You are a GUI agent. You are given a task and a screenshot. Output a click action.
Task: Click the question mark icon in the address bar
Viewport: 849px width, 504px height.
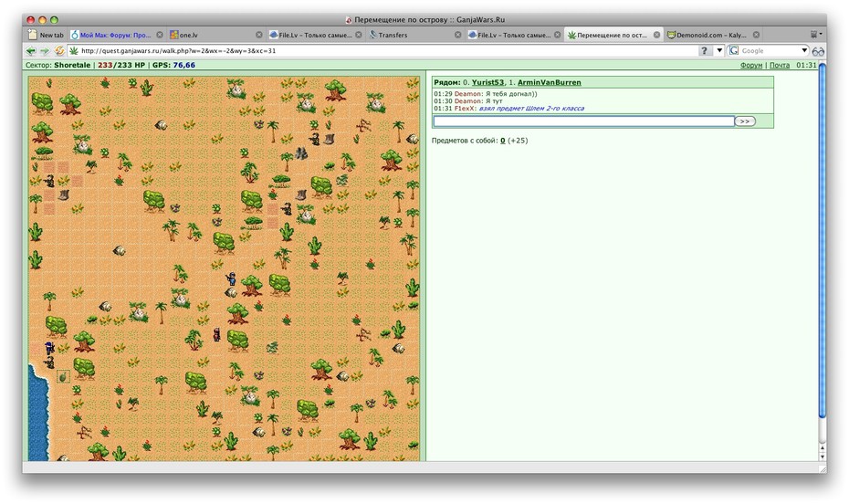coord(704,50)
